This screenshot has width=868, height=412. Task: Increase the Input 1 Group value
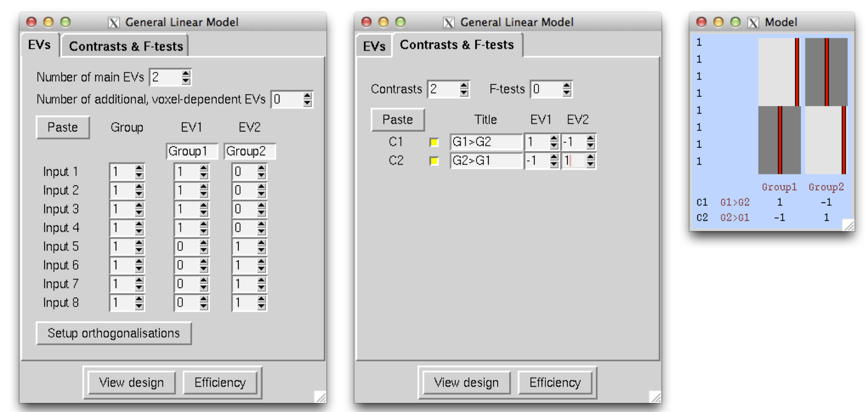click(139, 168)
